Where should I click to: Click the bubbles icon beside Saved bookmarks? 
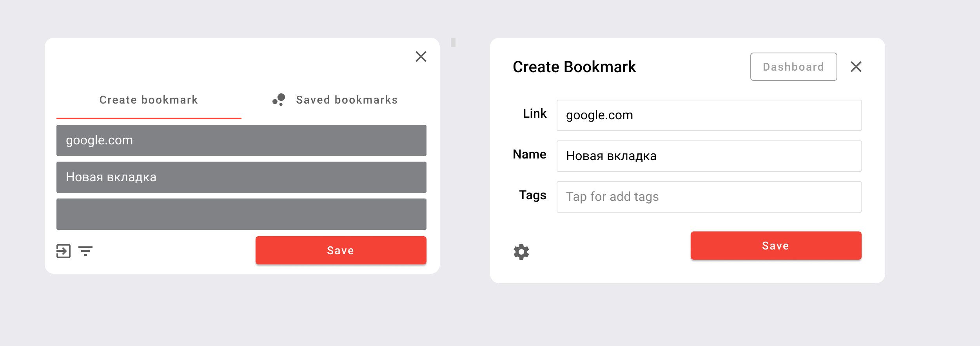point(279,100)
